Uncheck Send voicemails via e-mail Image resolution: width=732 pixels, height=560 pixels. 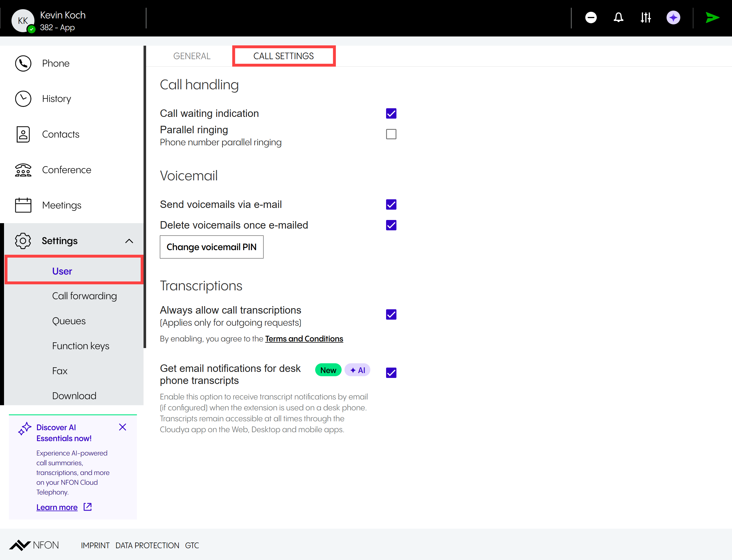(391, 204)
